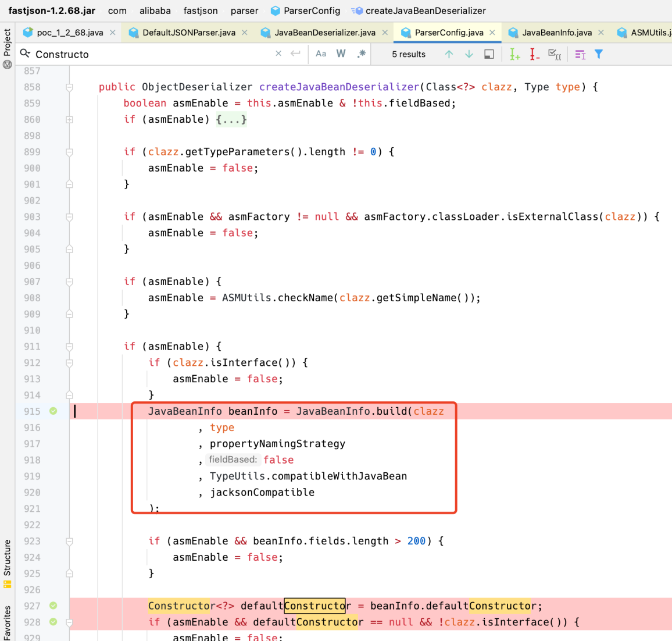Click the new line arrow icon in find bar
The image size is (672, 641).
pyautogui.click(x=295, y=54)
